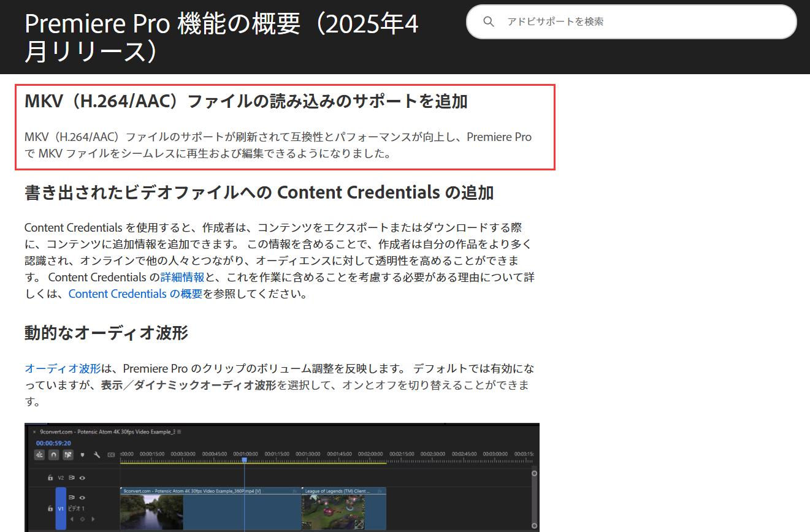Close the 9convert.com sequence tab
This screenshot has width=810, height=532.
pyautogui.click(x=34, y=432)
